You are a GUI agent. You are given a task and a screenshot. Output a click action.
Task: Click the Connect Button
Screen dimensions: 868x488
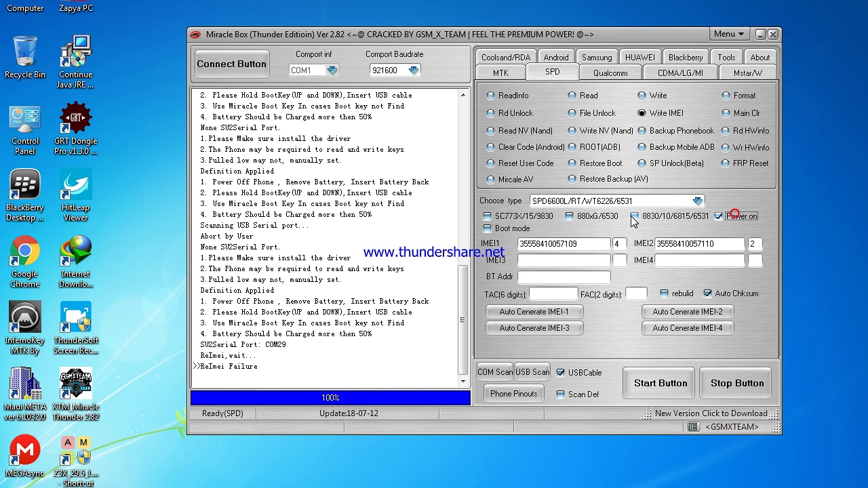(232, 64)
